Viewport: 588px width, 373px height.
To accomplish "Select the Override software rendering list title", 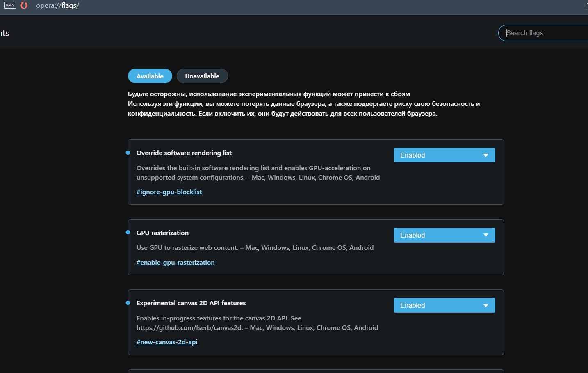I will point(184,153).
